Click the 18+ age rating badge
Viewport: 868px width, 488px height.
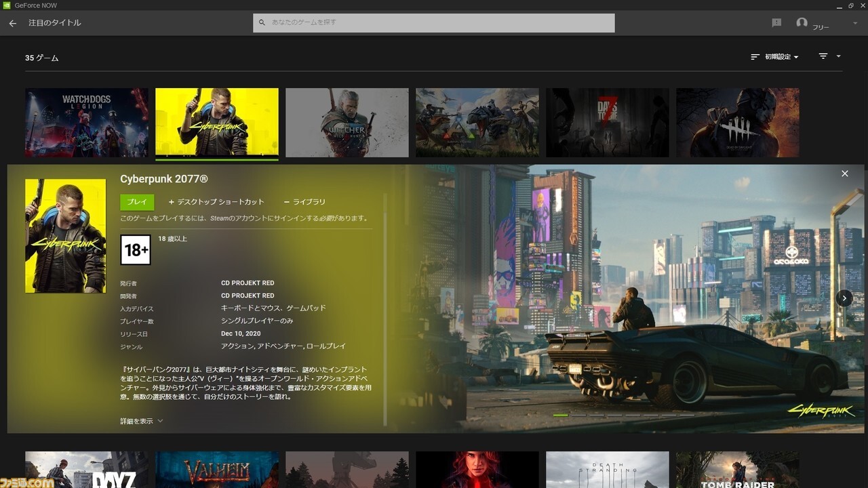point(136,249)
